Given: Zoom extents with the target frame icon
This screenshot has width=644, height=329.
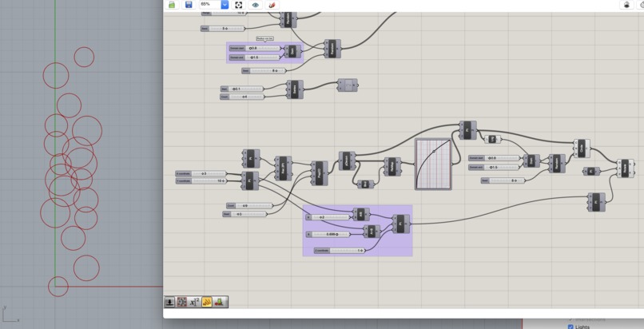Looking at the screenshot, I should (x=239, y=5).
